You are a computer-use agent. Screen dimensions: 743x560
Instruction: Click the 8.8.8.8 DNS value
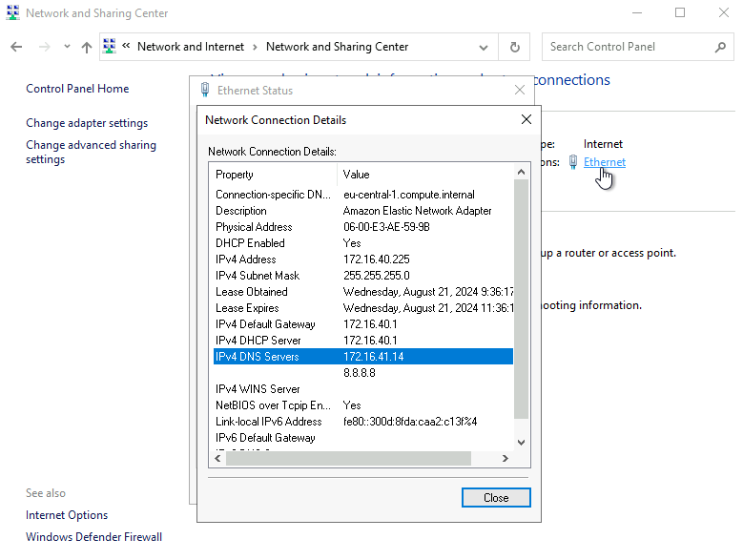coord(360,373)
